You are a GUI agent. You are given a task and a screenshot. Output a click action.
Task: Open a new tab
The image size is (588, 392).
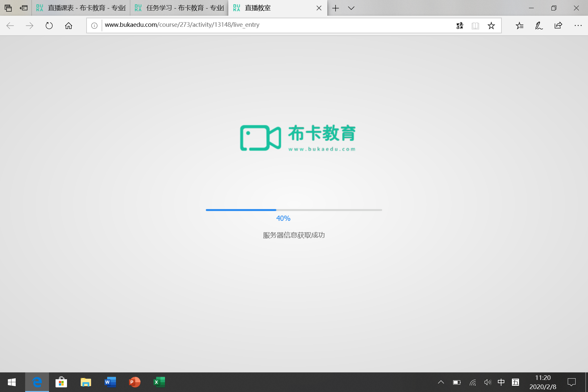335,8
